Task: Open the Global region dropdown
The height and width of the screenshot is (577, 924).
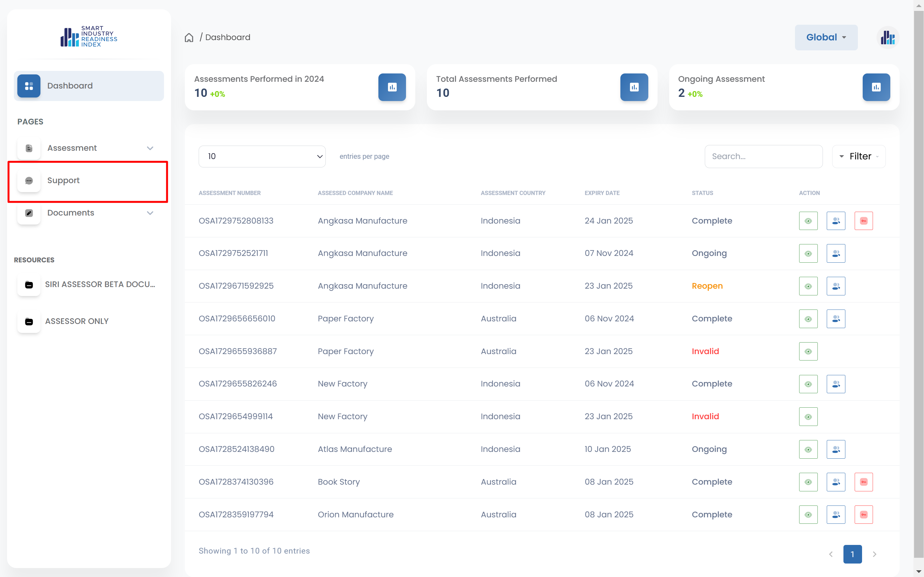Action: click(826, 38)
